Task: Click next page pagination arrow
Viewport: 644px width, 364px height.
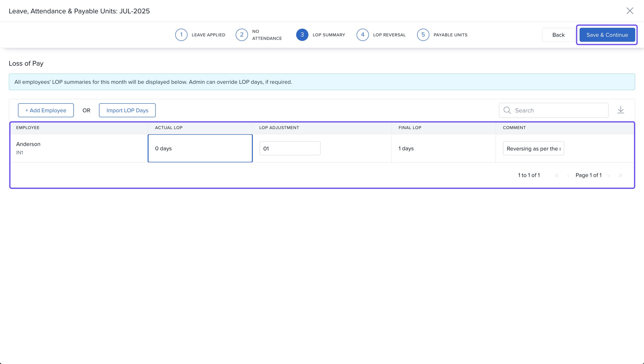Action: click(x=609, y=175)
